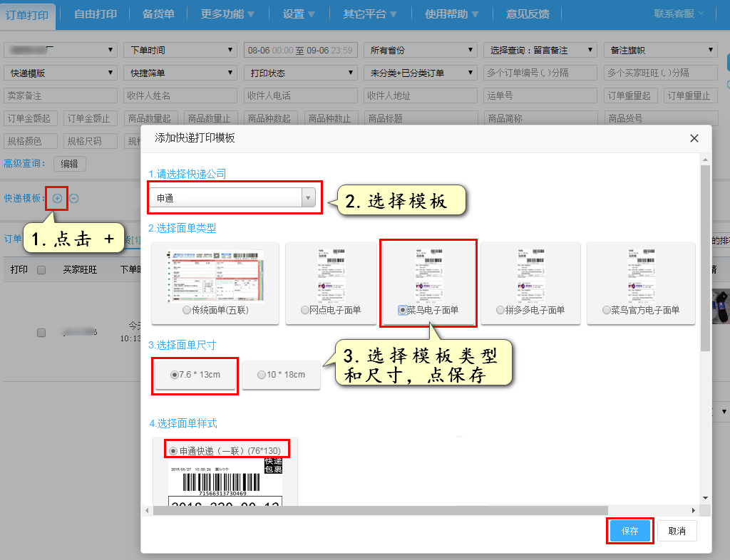Screen dimensions: 730x560
Task: Click the dialog horizontal scrollbar thumb
Action: click(x=381, y=510)
